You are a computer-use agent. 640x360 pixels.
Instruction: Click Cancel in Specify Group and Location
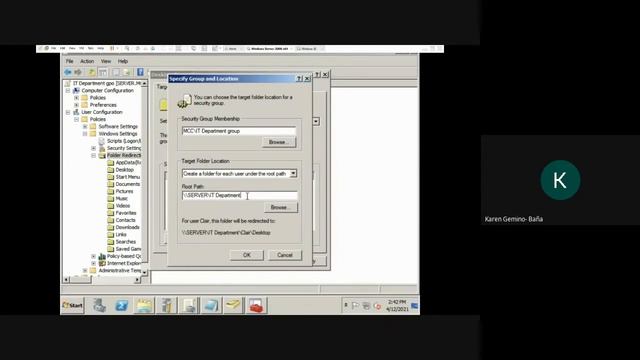(285, 255)
